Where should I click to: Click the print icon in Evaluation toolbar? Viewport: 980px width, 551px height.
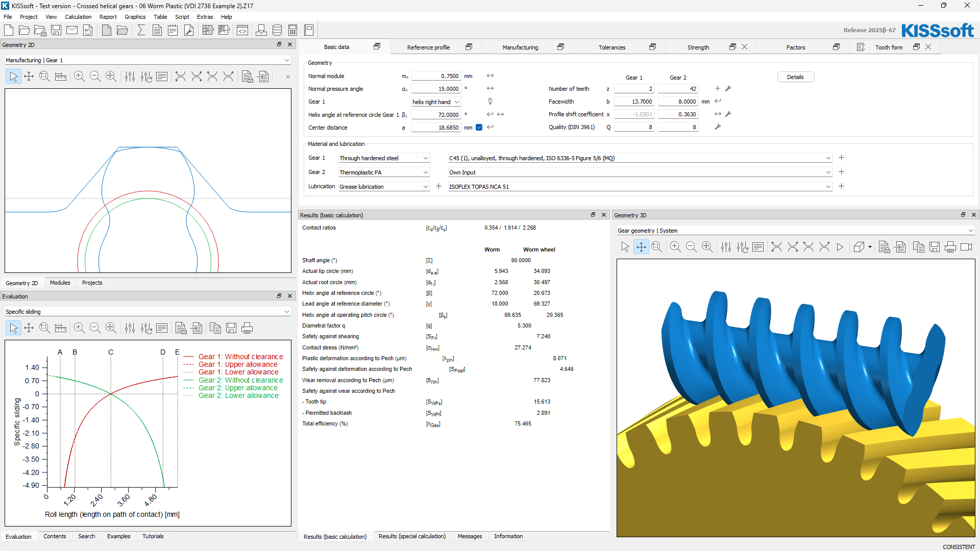coord(247,328)
